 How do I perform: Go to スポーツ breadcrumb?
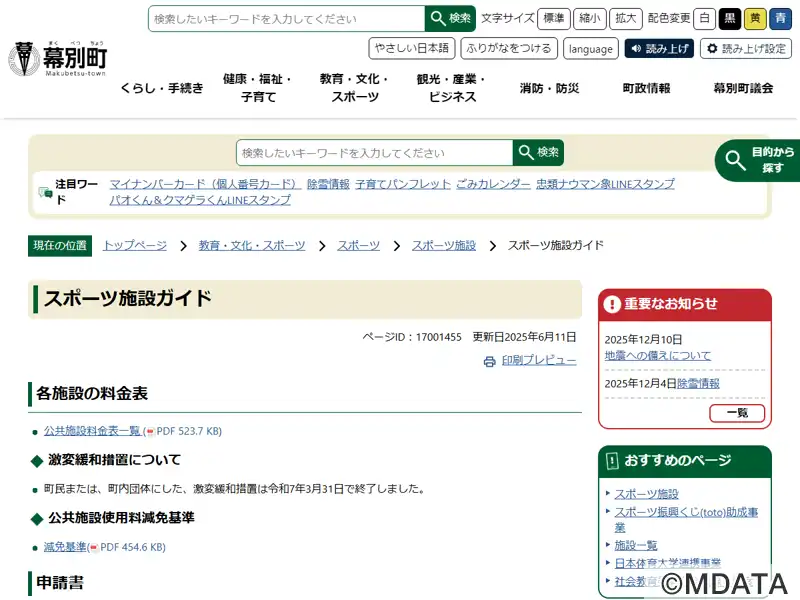[359, 245]
